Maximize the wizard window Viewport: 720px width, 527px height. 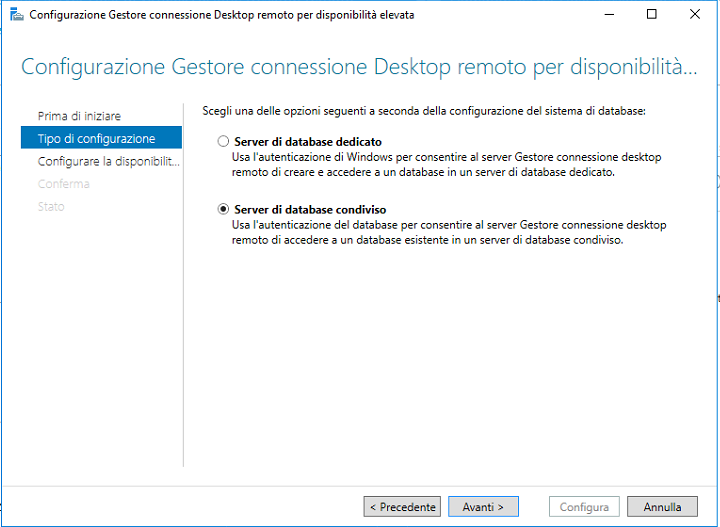point(652,15)
